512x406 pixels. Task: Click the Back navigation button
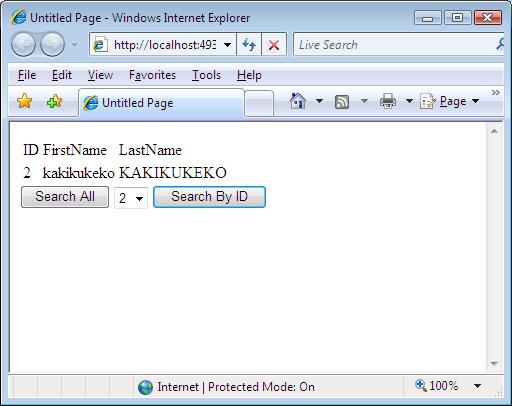coord(23,44)
